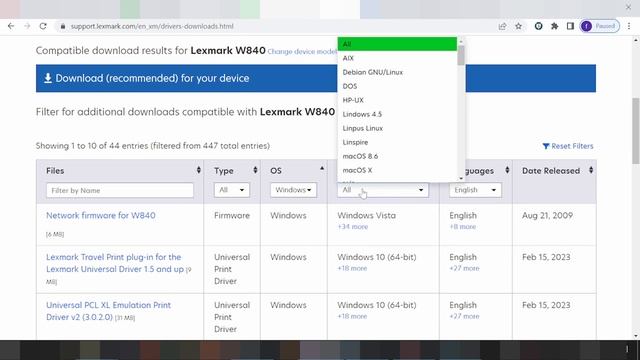640x360 pixels.
Task: Click the share page icon in address bar
Action: [x=502, y=26]
